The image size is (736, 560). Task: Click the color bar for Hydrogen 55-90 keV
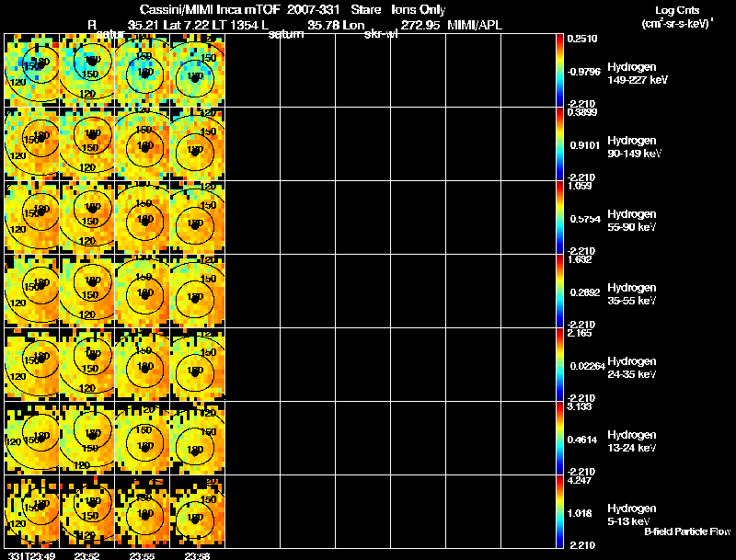click(x=559, y=218)
